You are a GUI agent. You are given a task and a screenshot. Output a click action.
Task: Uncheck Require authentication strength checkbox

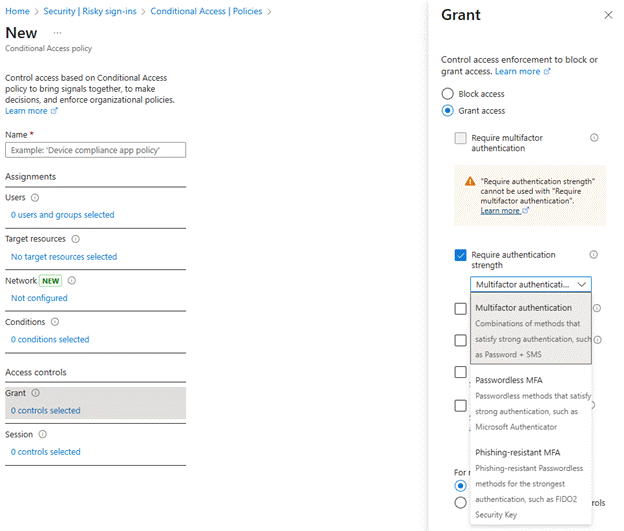click(x=460, y=256)
